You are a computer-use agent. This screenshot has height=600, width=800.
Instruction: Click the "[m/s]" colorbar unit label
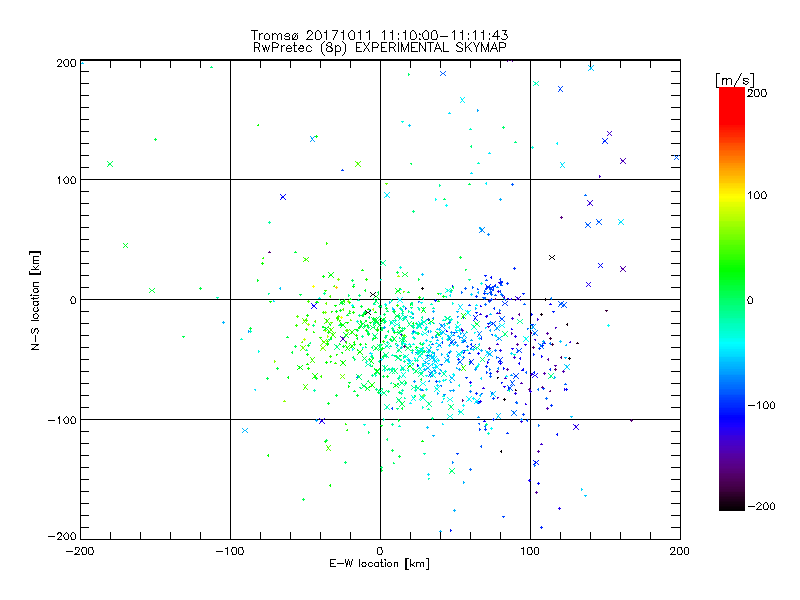(x=735, y=80)
